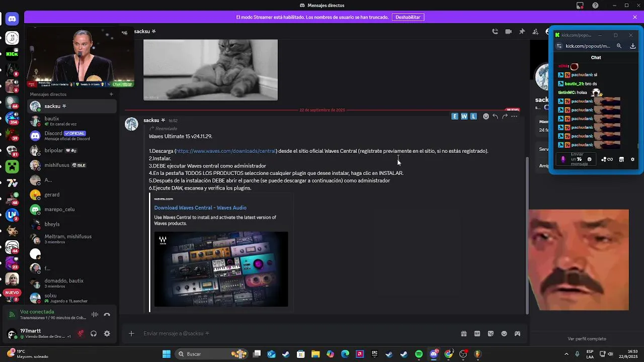Open apps and activities button
The height and width of the screenshot is (362, 644).
pos(517,333)
